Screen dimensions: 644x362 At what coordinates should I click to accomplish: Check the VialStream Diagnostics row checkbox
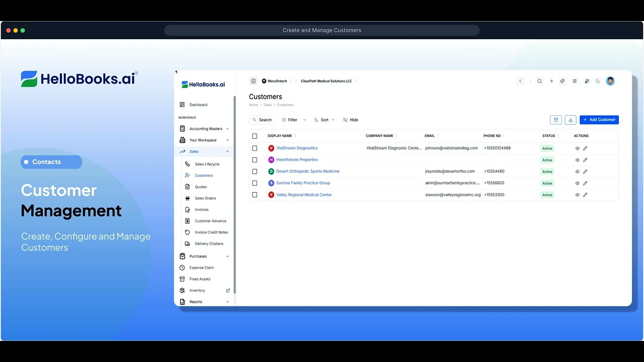(255, 148)
